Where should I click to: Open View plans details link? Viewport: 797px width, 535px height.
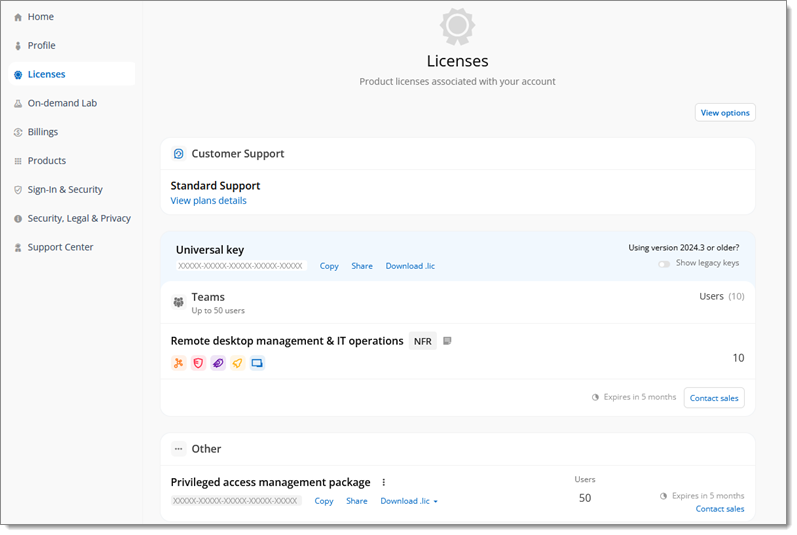pos(208,201)
